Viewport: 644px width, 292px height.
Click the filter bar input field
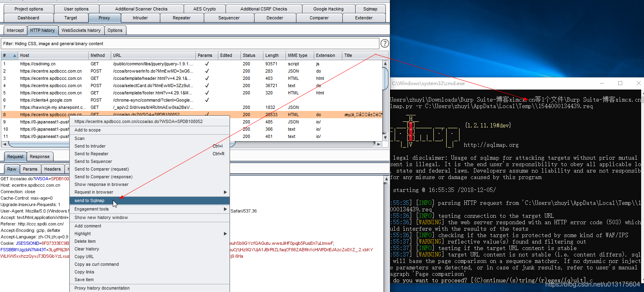[190, 44]
